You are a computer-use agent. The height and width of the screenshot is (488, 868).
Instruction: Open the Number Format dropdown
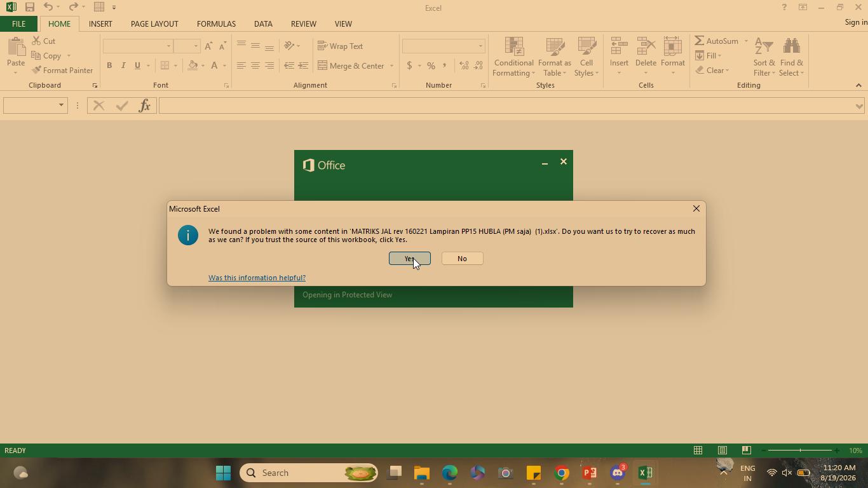tap(480, 46)
